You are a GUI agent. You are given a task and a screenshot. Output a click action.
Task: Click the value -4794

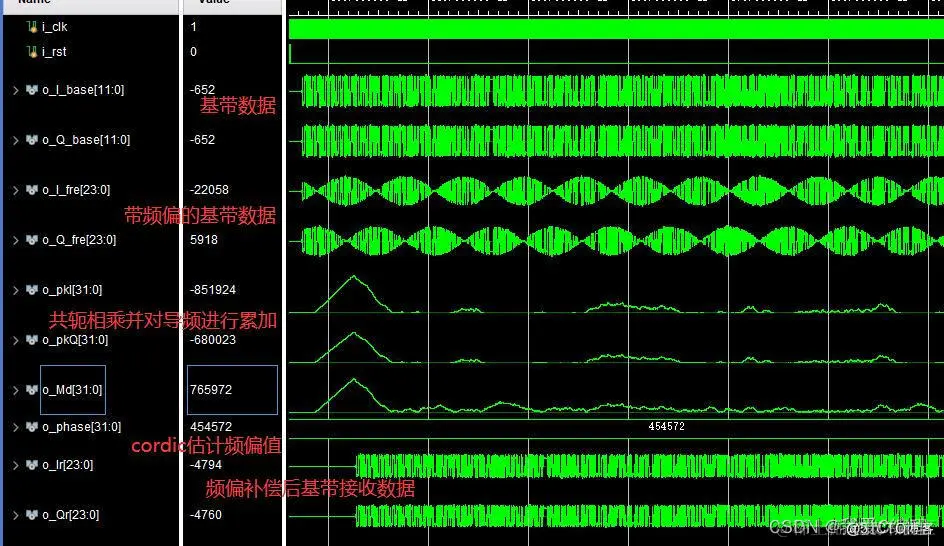[206, 465]
